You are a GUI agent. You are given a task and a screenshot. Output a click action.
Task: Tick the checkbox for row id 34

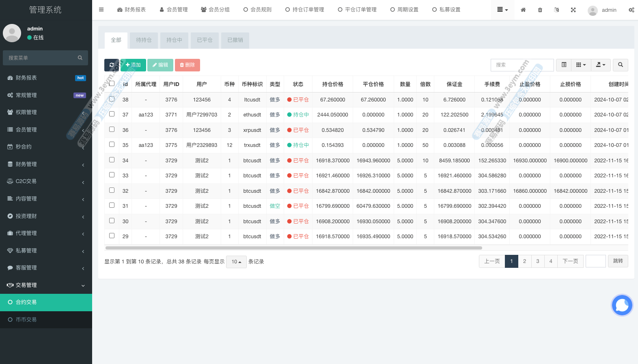pyautogui.click(x=112, y=160)
